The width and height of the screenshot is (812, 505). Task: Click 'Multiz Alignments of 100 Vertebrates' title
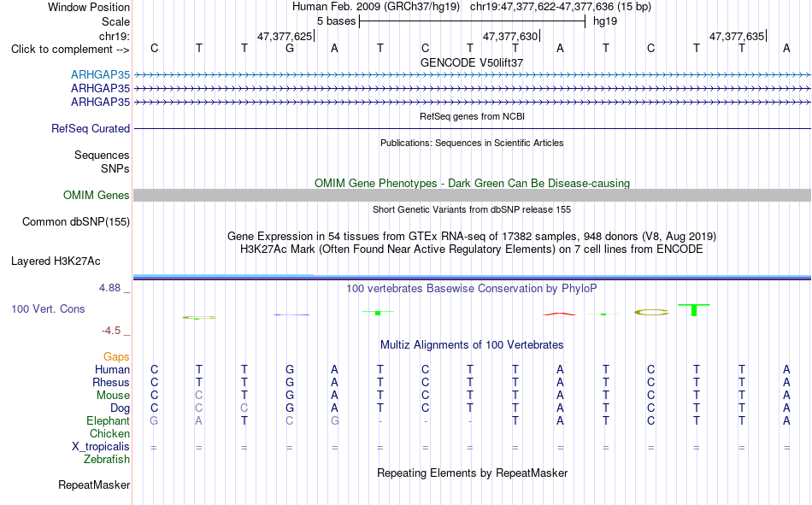coord(472,345)
